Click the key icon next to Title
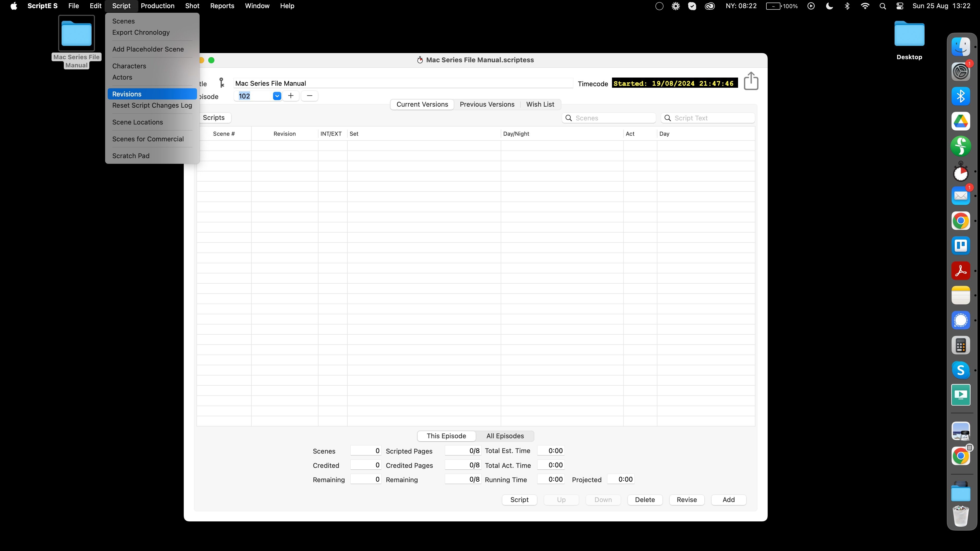This screenshot has height=551, width=980. pyautogui.click(x=222, y=83)
